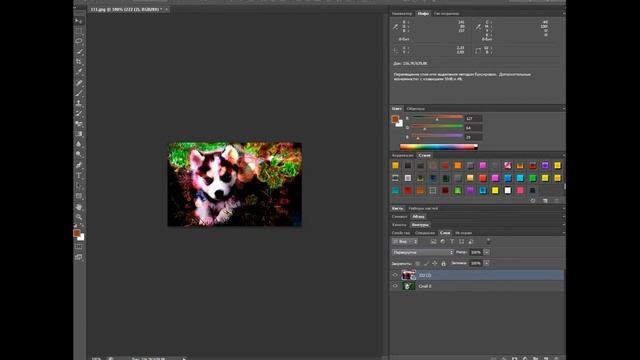The width and height of the screenshot is (640, 360).
Task: Click the green G slider in Color panel
Action: point(437,127)
